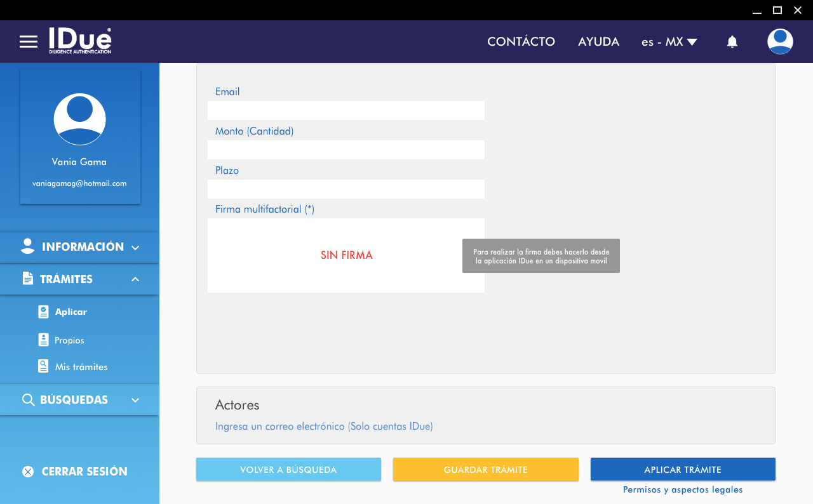
Task: Click the Propios sidebar icon
Action: click(43, 340)
